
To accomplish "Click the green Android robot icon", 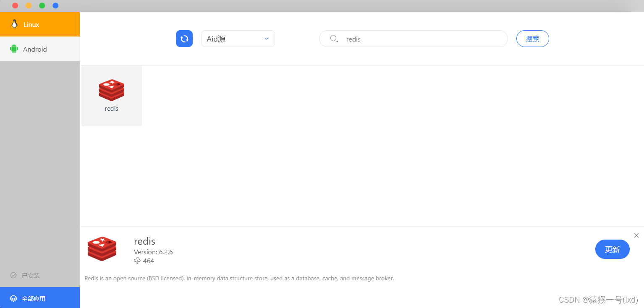I will 14,49.
